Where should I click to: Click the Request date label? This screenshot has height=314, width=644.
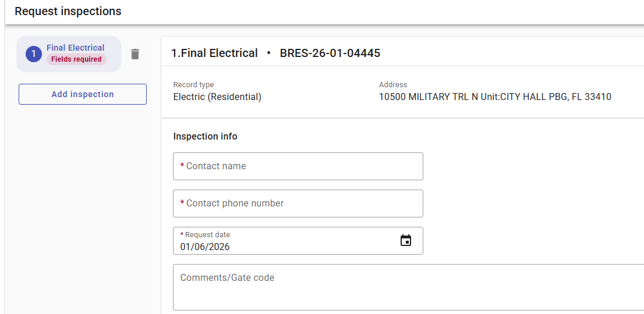click(207, 235)
